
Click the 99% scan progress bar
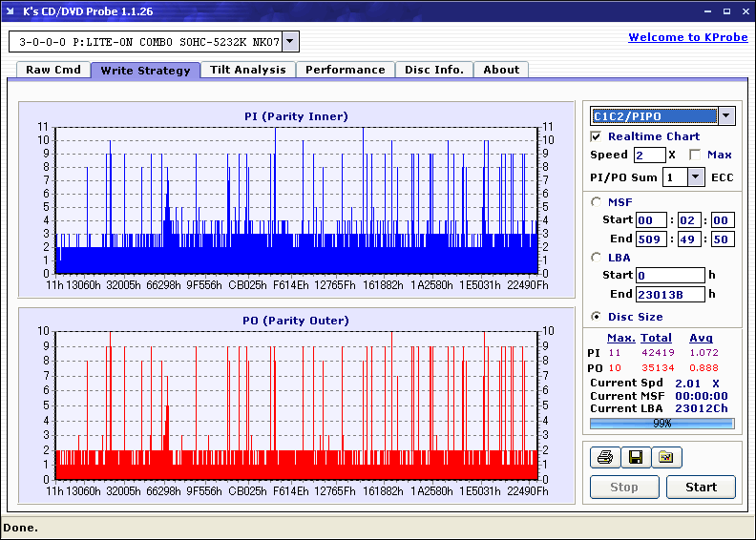click(x=661, y=423)
